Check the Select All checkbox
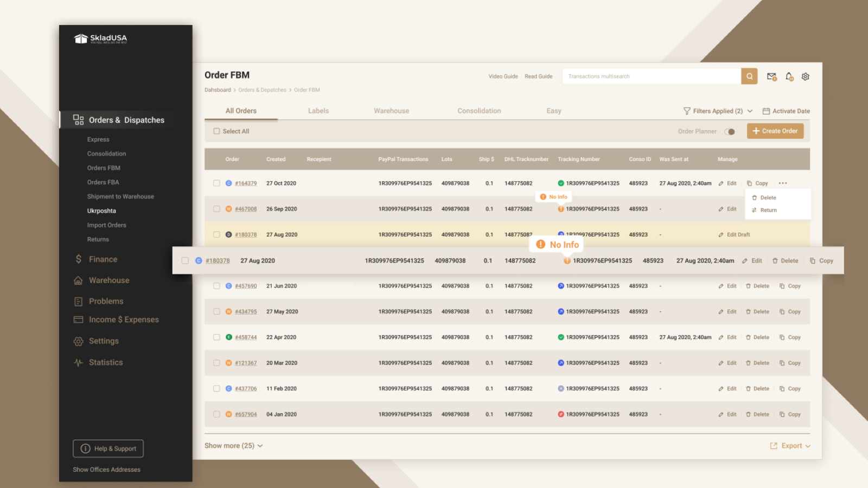 (216, 131)
